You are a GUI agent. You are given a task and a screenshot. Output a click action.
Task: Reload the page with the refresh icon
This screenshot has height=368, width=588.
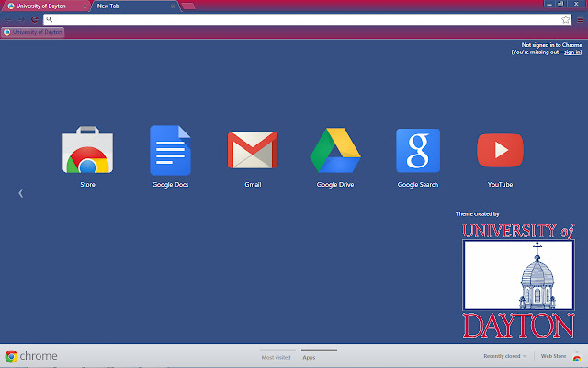pyautogui.click(x=35, y=19)
